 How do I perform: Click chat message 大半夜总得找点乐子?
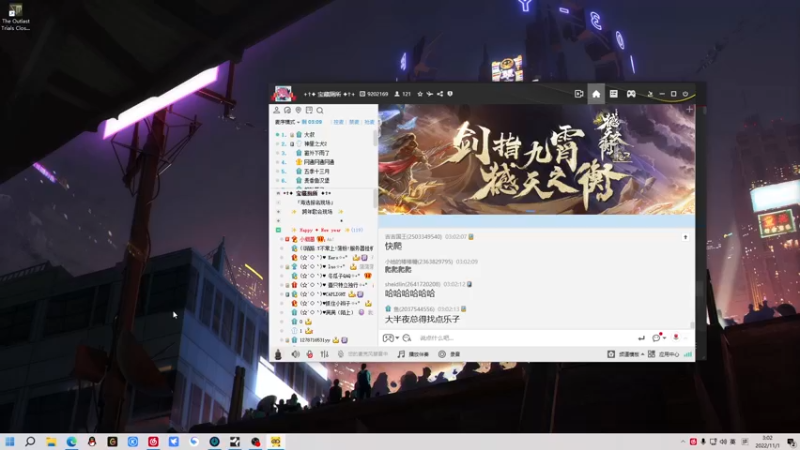point(422,319)
